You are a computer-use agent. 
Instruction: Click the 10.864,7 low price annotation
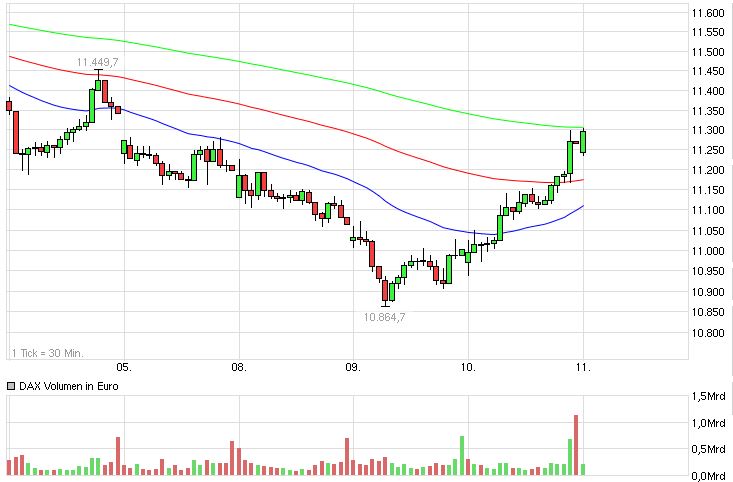[384, 316]
